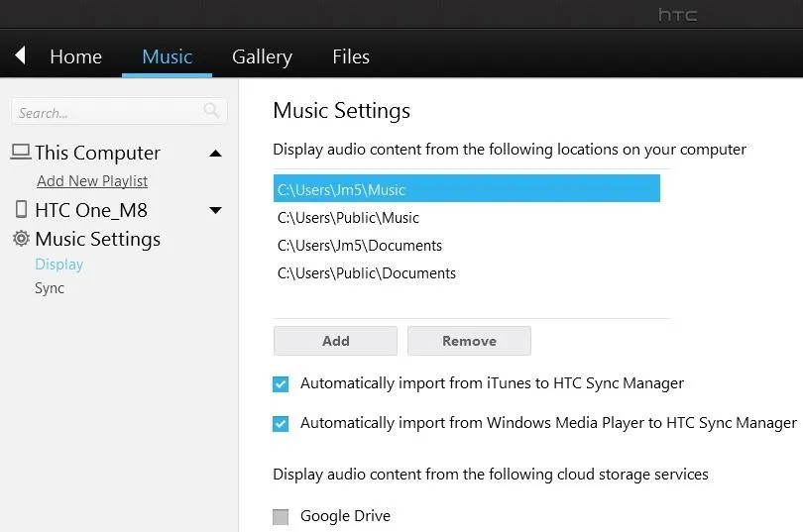Collapse the This Computer section arrow
The height and width of the screenshot is (532, 803).
click(215, 153)
